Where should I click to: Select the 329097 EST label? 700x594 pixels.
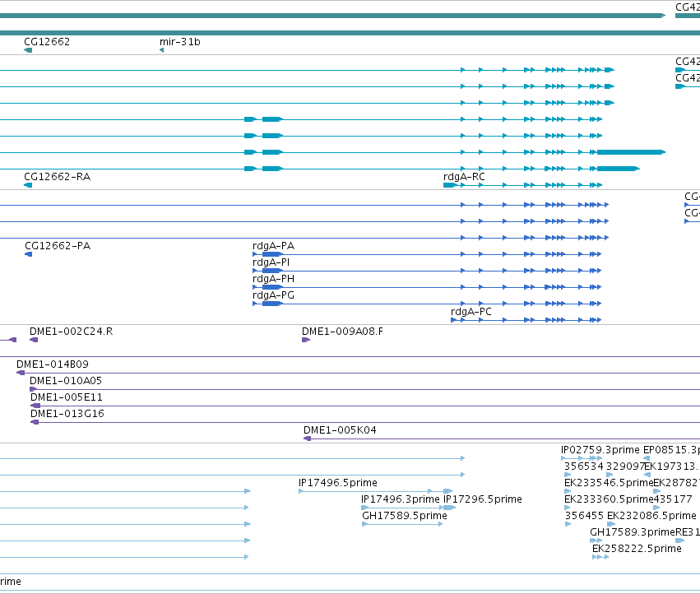[x=625, y=466]
